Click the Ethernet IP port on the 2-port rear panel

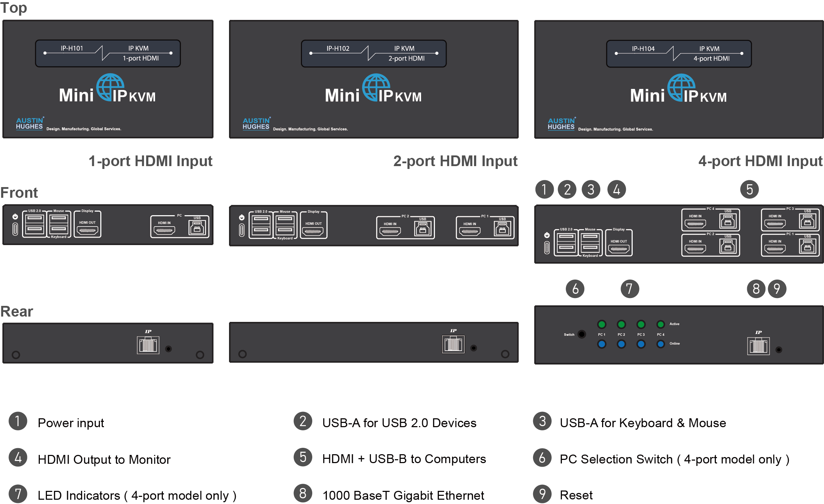point(453,344)
